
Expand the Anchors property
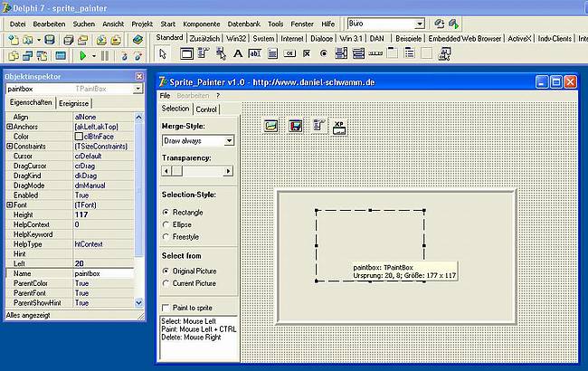pos(9,127)
